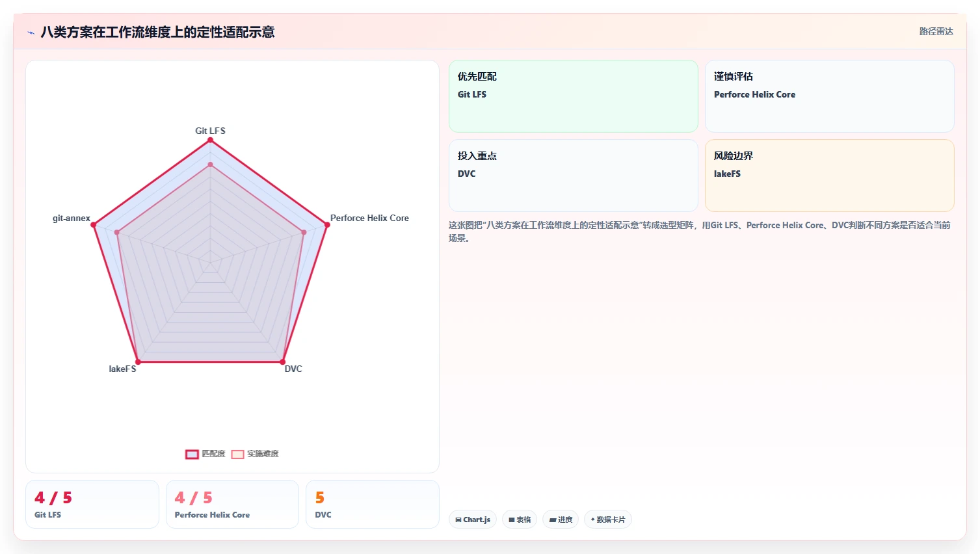Click the 5 DVC stat card

(373, 504)
